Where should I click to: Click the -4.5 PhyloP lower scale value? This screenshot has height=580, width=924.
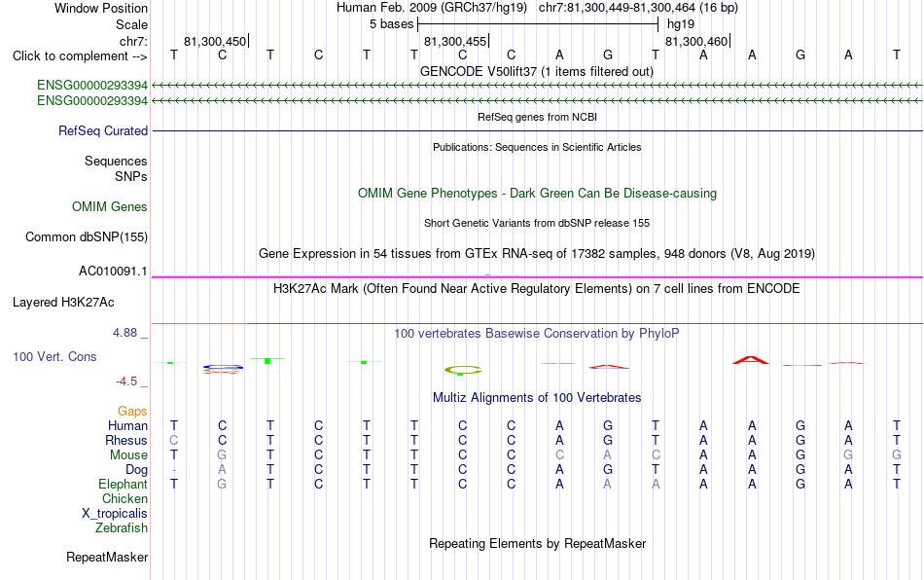point(126,381)
